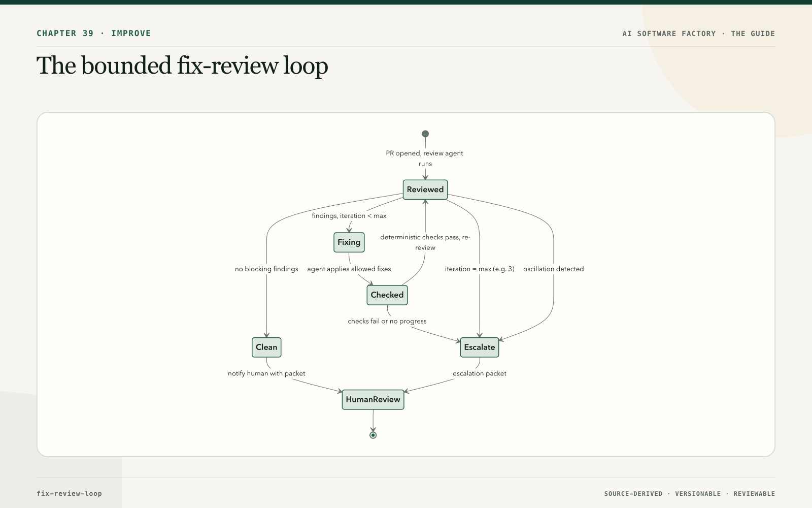Click the final state end marker
812x508 pixels.
373,435
